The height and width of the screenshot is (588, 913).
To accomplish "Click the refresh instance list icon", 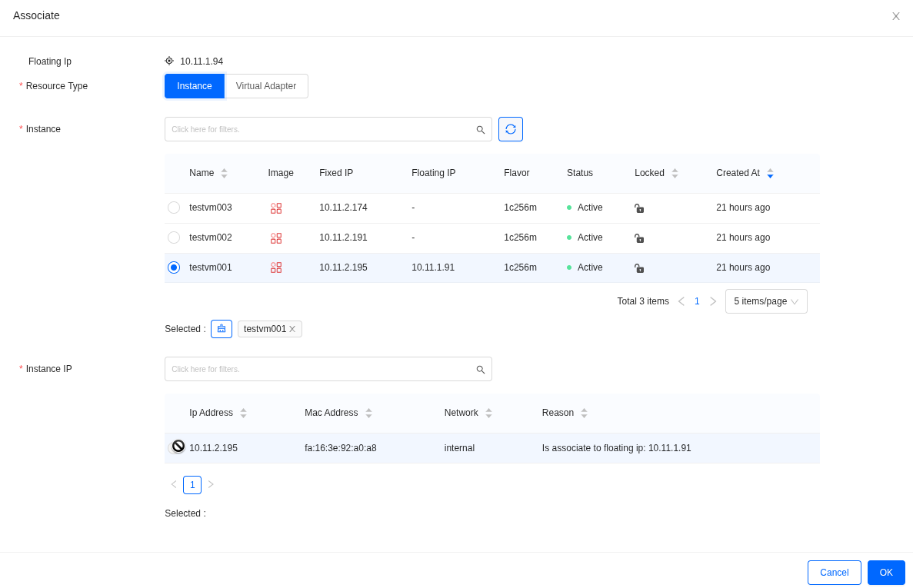I will click(511, 129).
